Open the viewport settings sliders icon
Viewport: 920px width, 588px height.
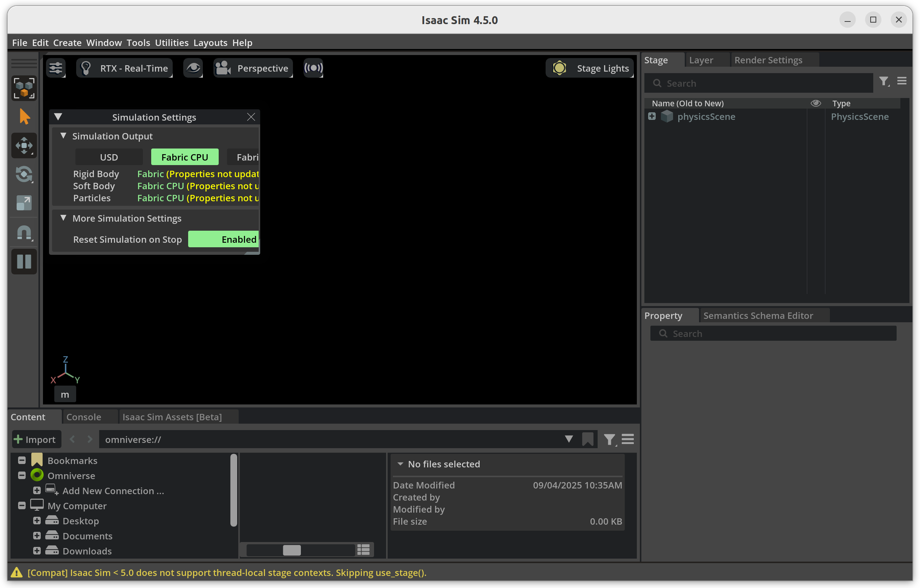coord(56,68)
